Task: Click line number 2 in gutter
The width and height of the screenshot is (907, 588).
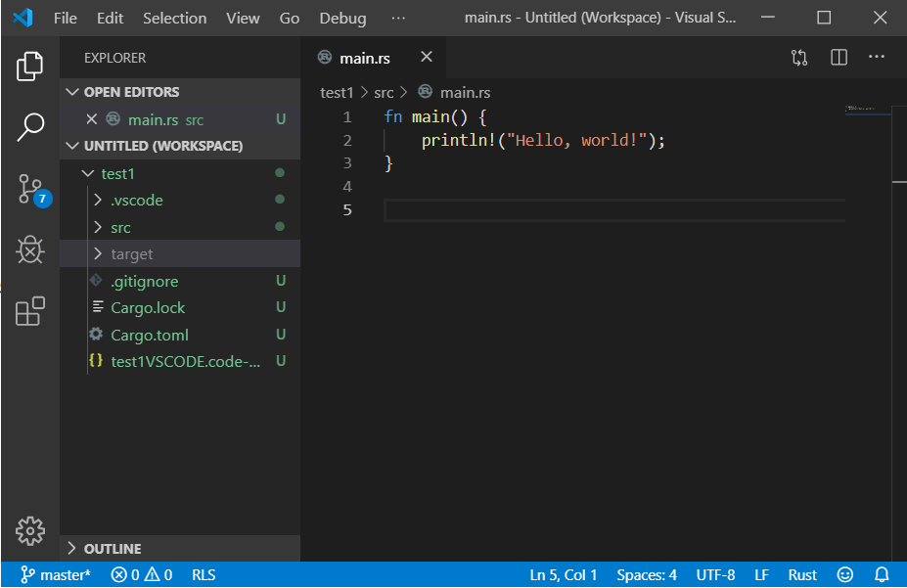Action: (347, 141)
